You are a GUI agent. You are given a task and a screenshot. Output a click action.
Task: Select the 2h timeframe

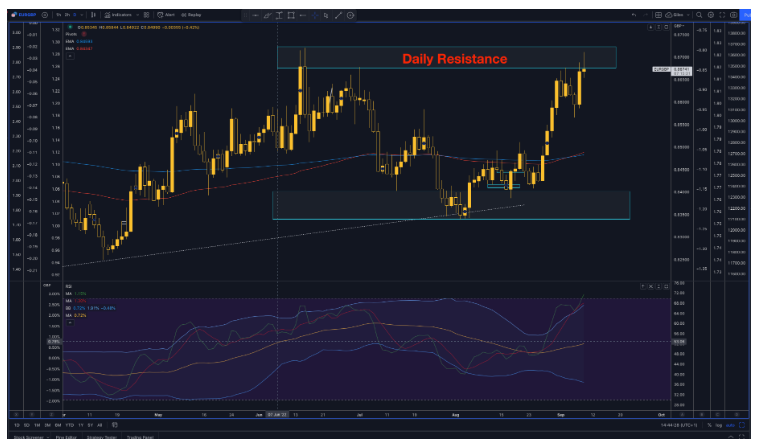(68, 15)
